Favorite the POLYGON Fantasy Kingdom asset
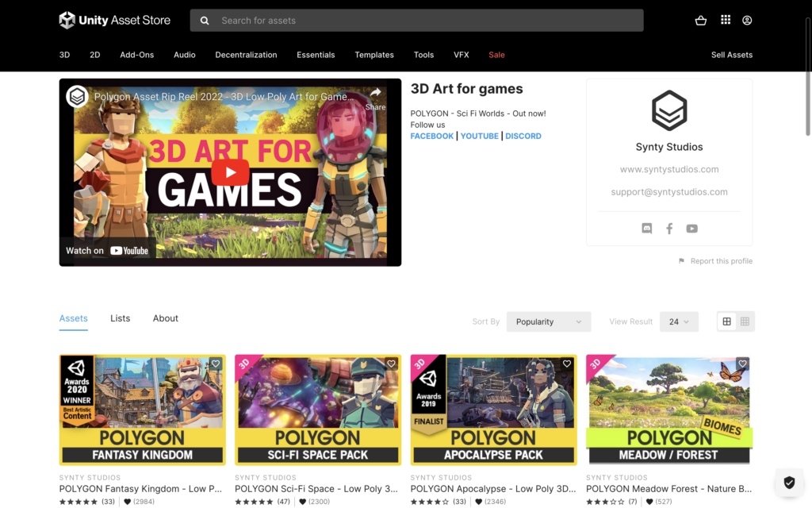The width and height of the screenshot is (812, 508). (215, 364)
